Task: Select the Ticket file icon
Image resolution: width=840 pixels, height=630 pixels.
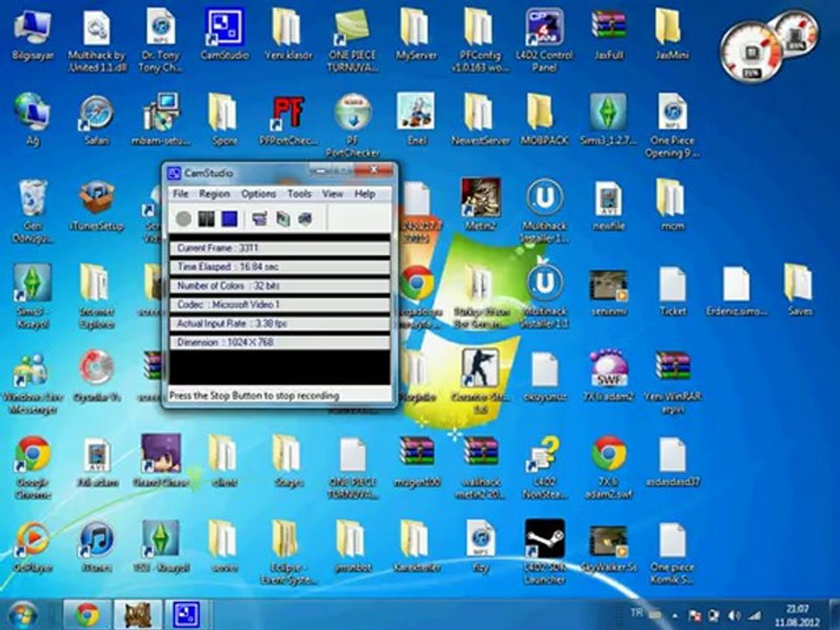Action: click(x=672, y=290)
